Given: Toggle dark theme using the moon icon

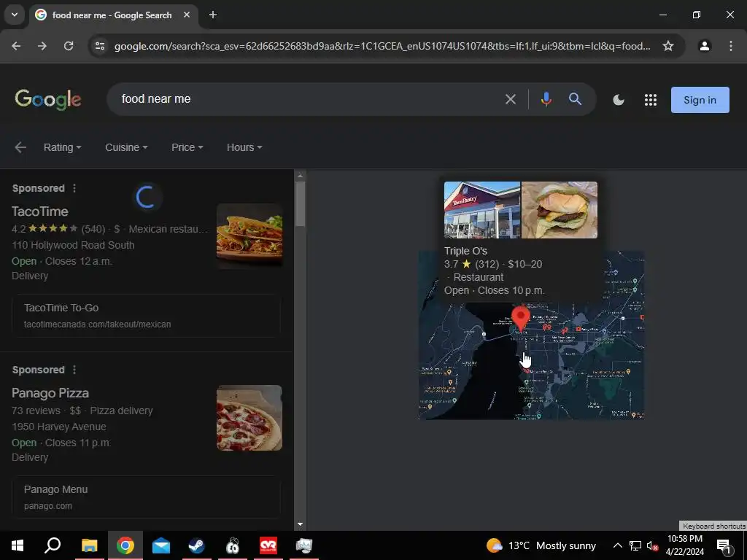Looking at the screenshot, I should [x=619, y=99].
